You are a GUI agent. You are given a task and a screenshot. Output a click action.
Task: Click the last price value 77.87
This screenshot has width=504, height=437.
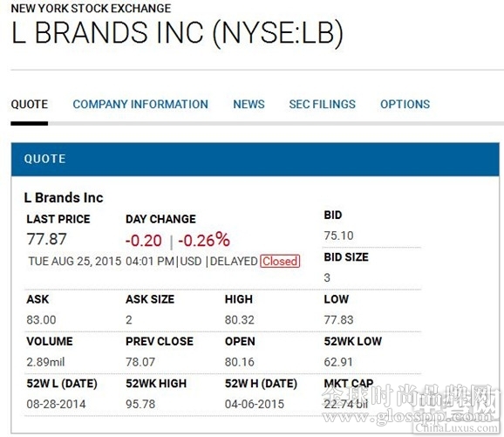[x=46, y=239]
